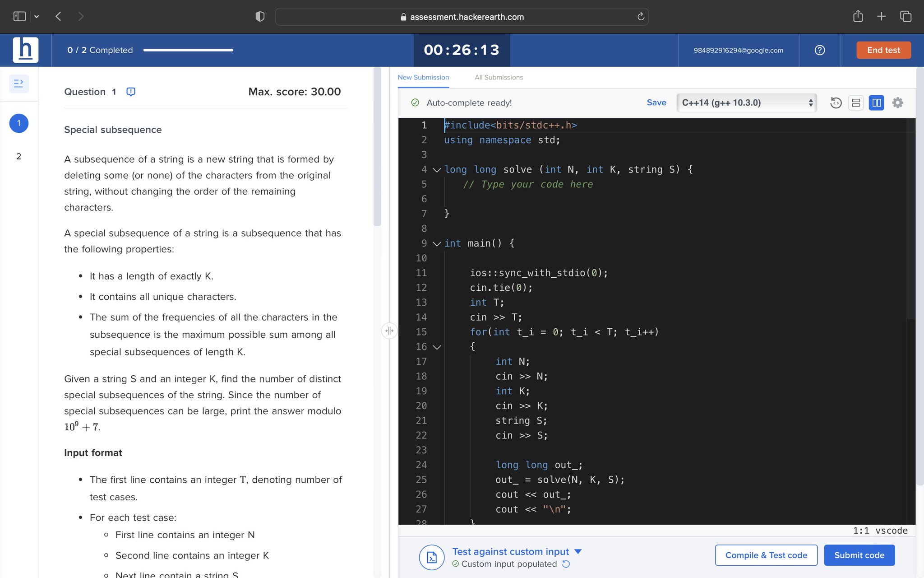Screen dimensions: 924x578
Task: Click the 0 / 2 Completed progress bar
Action: 188,50
